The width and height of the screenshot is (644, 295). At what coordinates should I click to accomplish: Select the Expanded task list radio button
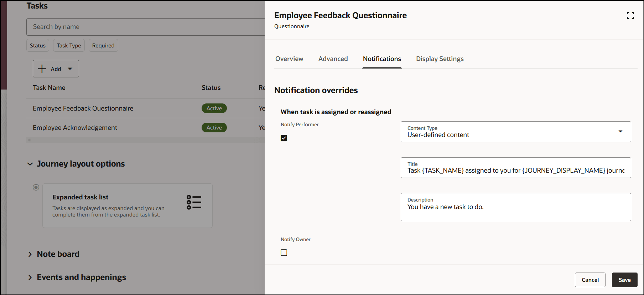pyautogui.click(x=36, y=187)
